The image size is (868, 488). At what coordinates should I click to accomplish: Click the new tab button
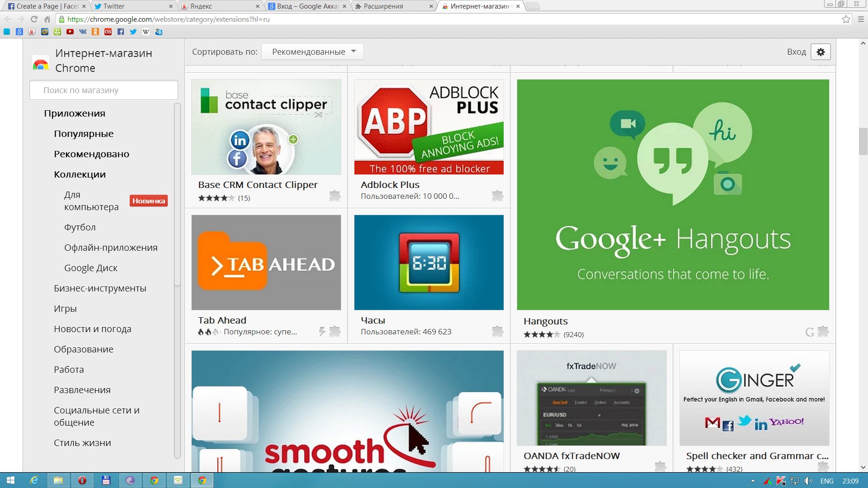pyautogui.click(x=533, y=6)
